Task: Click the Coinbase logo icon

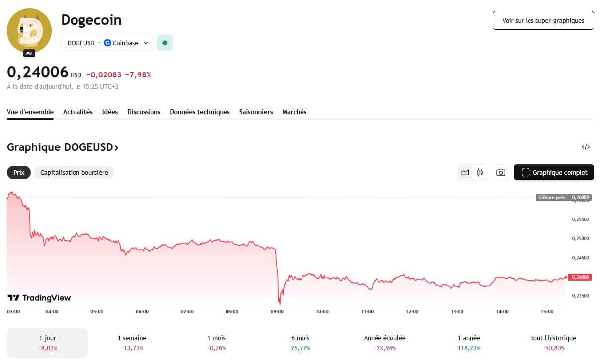Action: (x=107, y=43)
